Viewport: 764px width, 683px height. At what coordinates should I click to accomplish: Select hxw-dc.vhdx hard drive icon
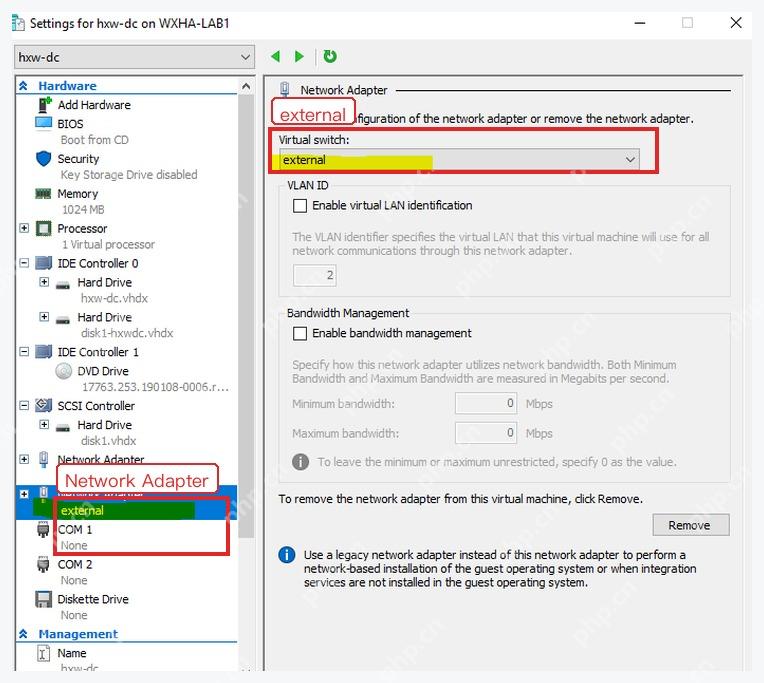62,285
